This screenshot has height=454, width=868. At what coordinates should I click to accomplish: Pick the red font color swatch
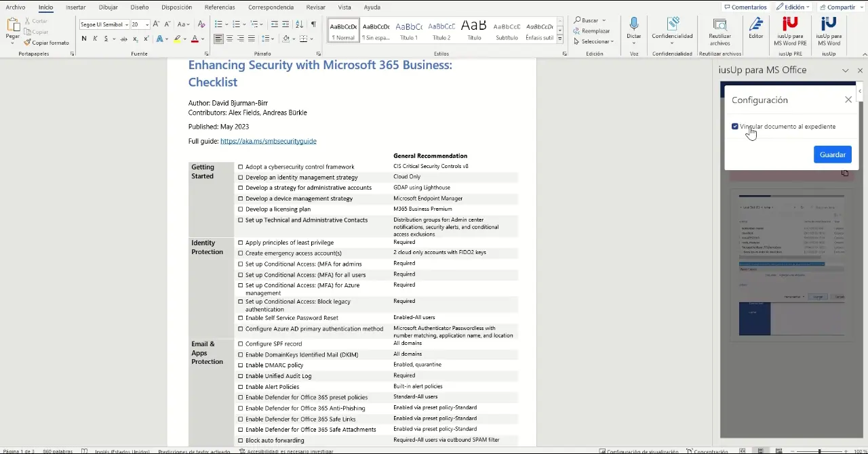[195, 39]
